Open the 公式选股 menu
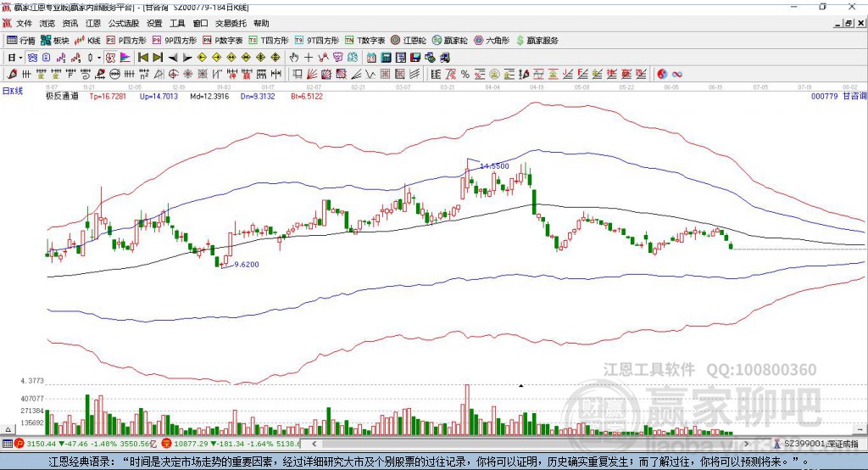Image resolution: width=868 pixels, height=470 pixels. point(124,23)
